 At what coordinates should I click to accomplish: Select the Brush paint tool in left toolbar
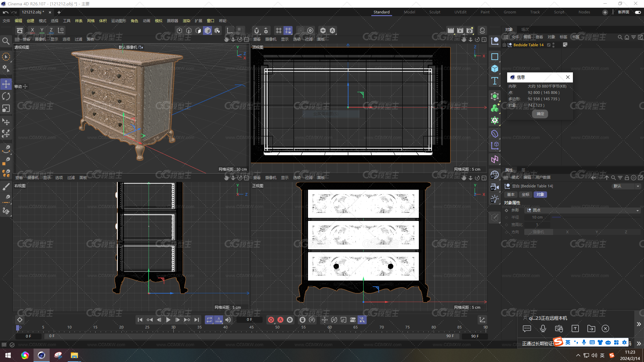pyautogui.click(x=6, y=187)
